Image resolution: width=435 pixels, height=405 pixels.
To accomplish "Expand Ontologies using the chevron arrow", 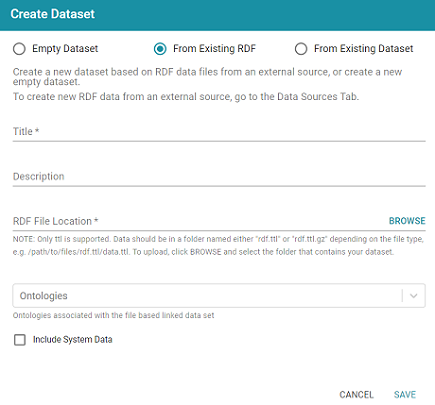I will coord(414,296).
